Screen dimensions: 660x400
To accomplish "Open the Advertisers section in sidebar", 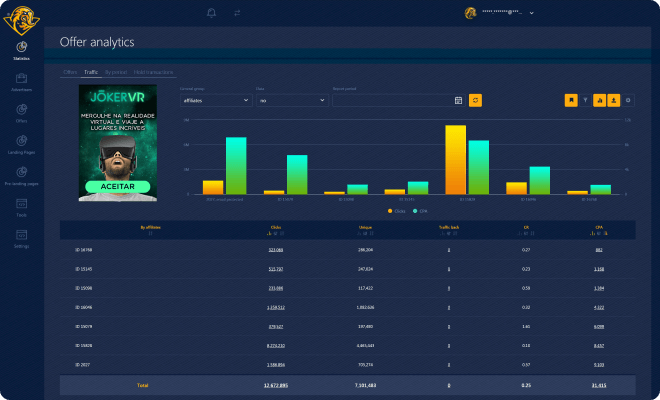I will point(21,80).
